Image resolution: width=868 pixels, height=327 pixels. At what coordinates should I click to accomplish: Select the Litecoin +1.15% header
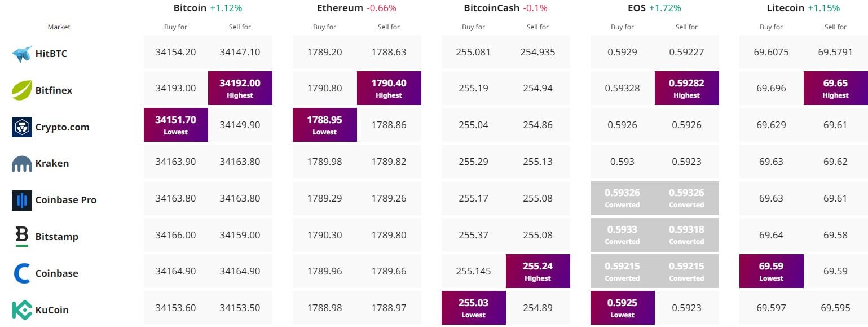click(x=803, y=8)
